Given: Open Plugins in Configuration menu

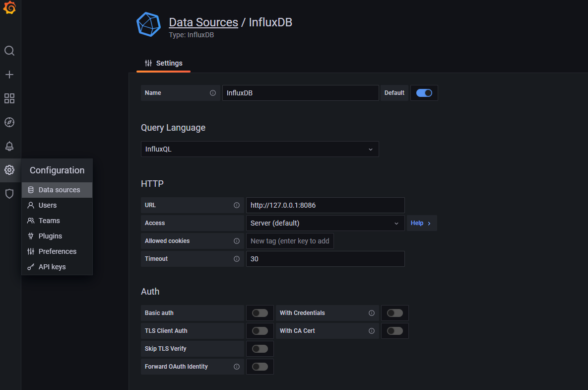Looking at the screenshot, I should tap(57, 236).
